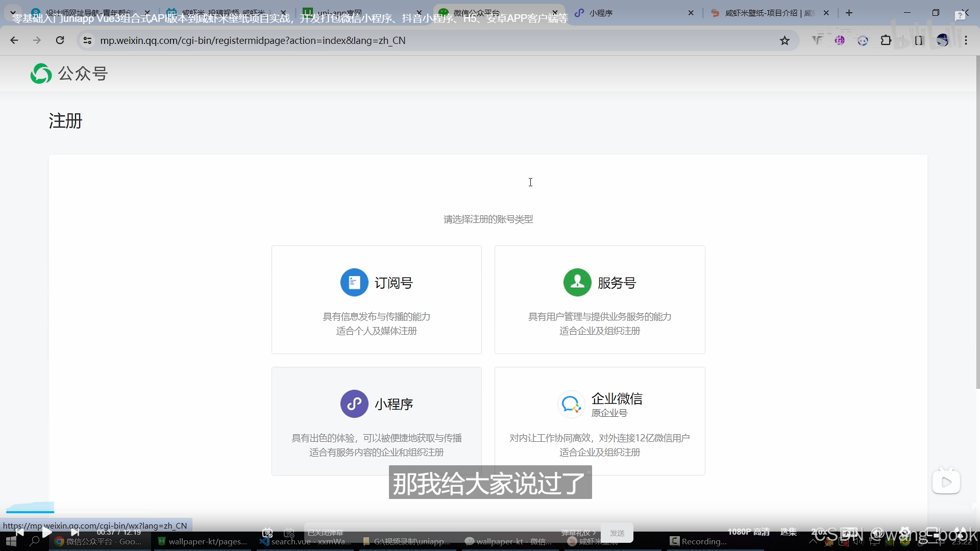This screenshot has height=551, width=980.
Task: Go back with the browser back arrow
Action: tap(14, 40)
